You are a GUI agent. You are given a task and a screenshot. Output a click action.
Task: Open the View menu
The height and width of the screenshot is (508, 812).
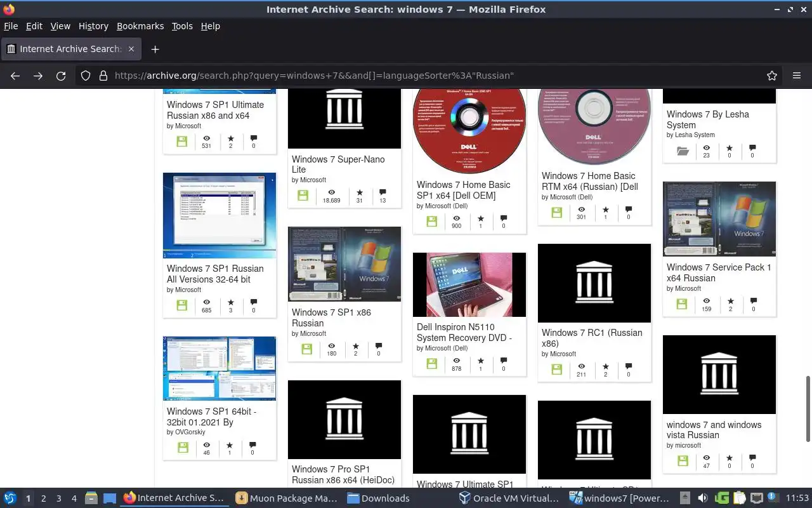60,26
